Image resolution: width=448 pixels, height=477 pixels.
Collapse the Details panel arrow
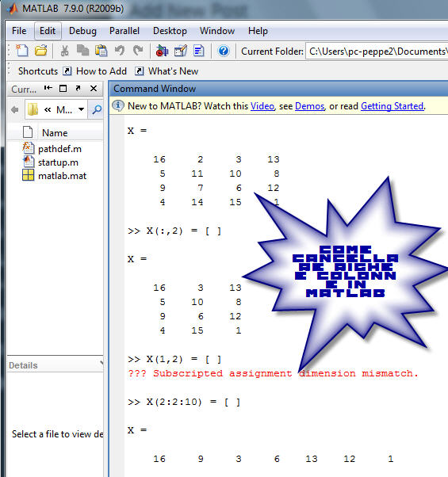pos(101,363)
